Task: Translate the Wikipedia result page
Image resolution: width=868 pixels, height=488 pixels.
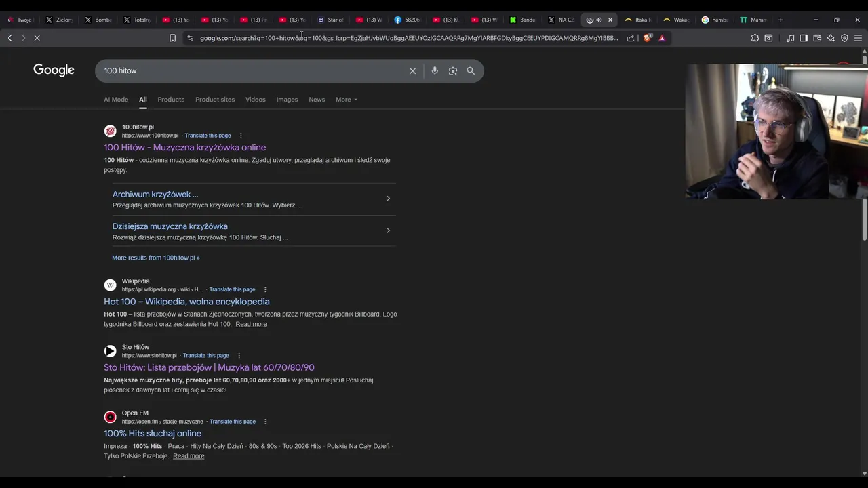Action: [232, 289]
